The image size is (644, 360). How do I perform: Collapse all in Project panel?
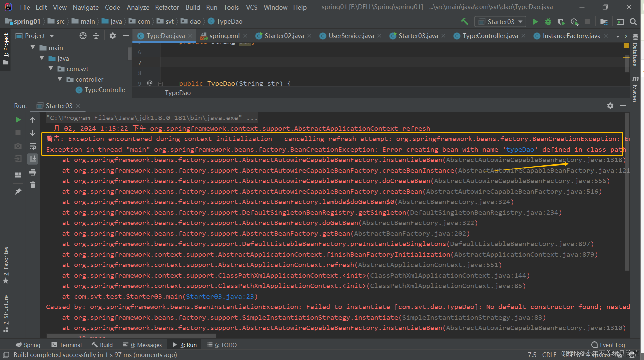pyautogui.click(x=96, y=36)
